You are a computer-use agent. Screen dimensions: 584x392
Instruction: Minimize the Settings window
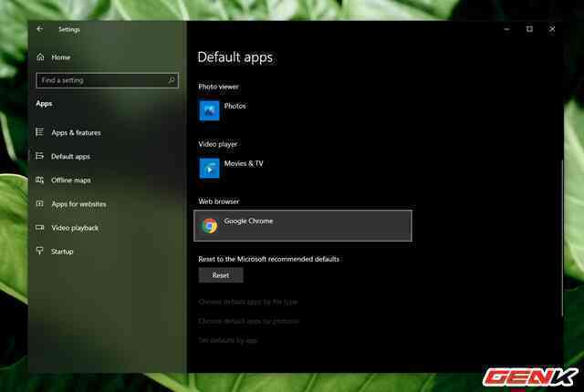click(507, 29)
